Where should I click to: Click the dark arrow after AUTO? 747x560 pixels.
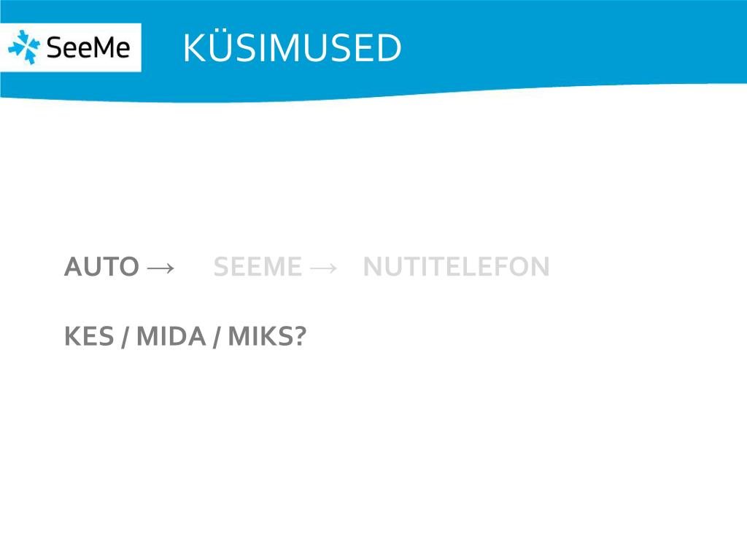161,268
